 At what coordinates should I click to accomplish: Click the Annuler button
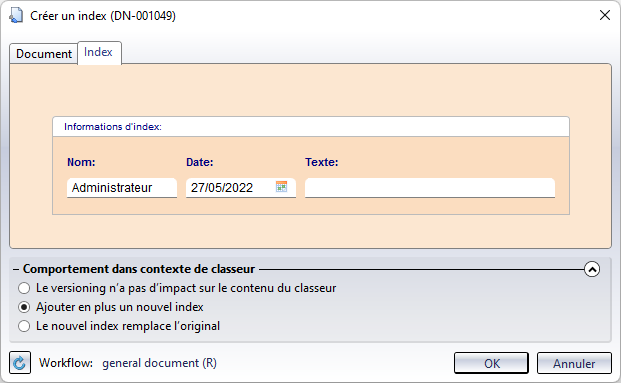click(x=574, y=363)
